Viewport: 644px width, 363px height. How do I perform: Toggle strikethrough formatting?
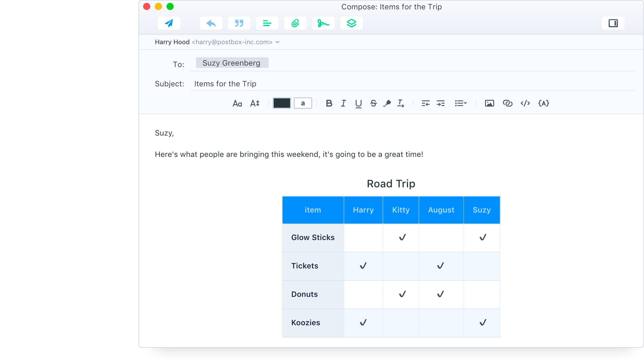click(x=374, y=103)
